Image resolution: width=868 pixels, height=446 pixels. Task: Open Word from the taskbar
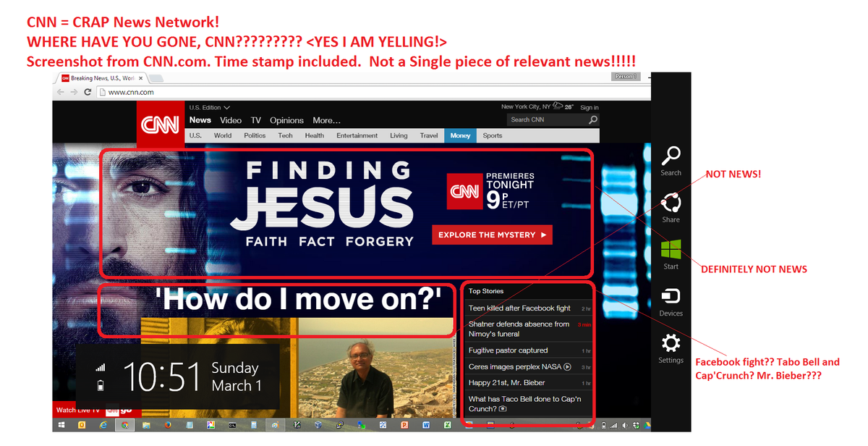point(426,426)
